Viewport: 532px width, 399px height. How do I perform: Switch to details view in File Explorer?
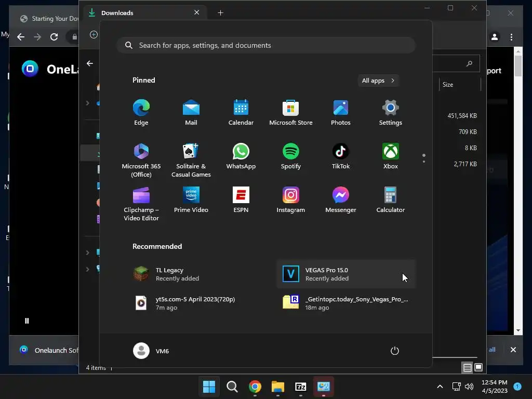[x=467, y=367]
